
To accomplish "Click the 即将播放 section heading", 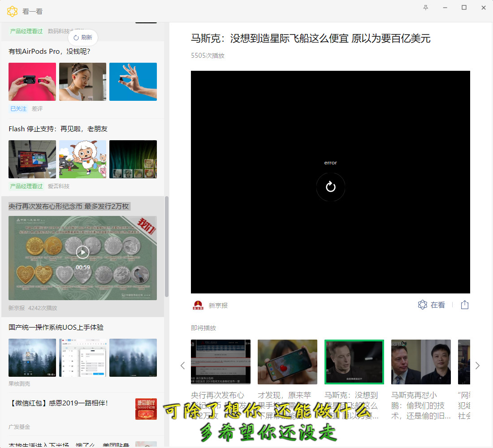I will (203, 328).
